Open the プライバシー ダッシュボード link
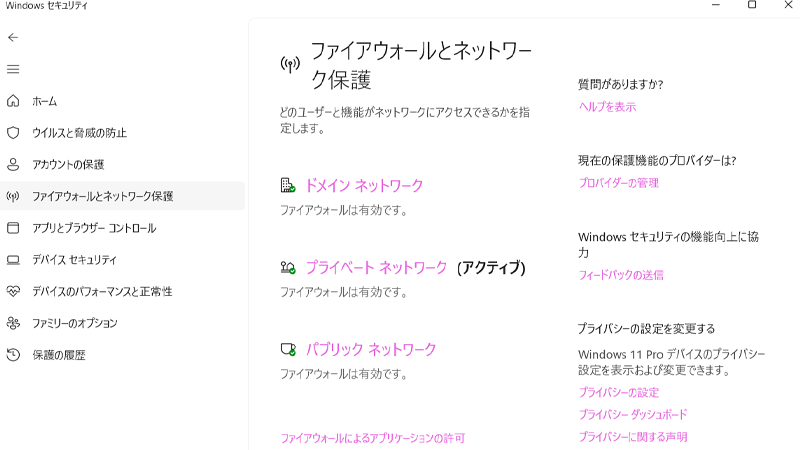 (633, 414)
